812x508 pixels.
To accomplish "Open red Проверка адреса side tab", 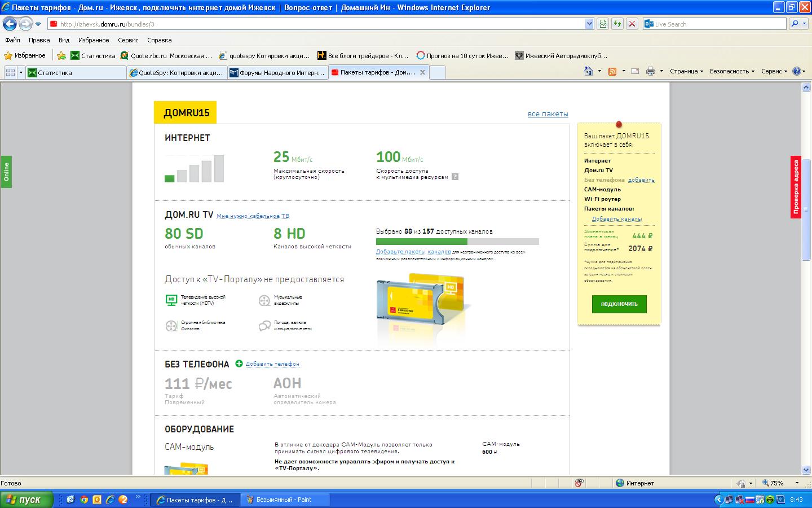I will 796,187.
